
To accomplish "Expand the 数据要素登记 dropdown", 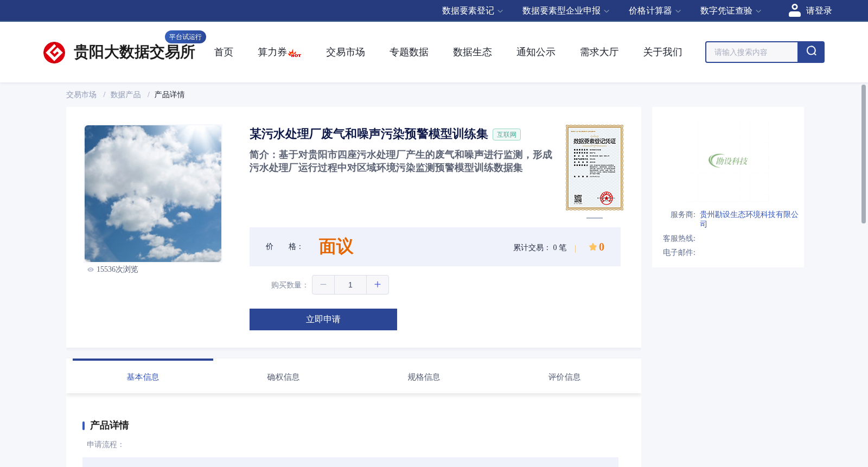I will coord(473,11).
